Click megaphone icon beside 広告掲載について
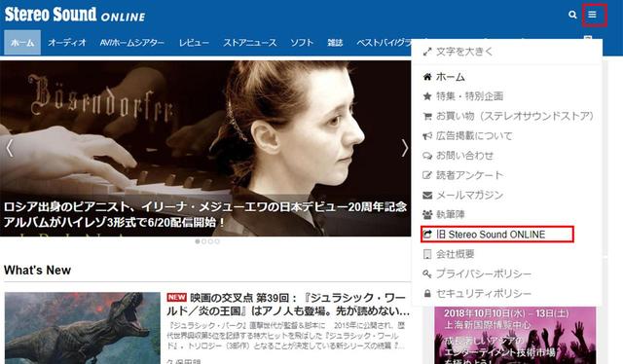Image resolution: width=623 pixels, height=364 pixels. pos(427,136)
